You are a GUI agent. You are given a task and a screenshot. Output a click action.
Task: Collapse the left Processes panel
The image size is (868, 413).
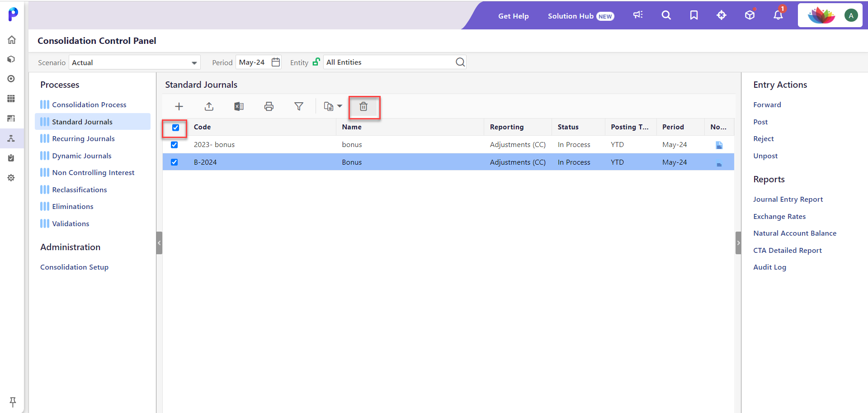[159, 243]
